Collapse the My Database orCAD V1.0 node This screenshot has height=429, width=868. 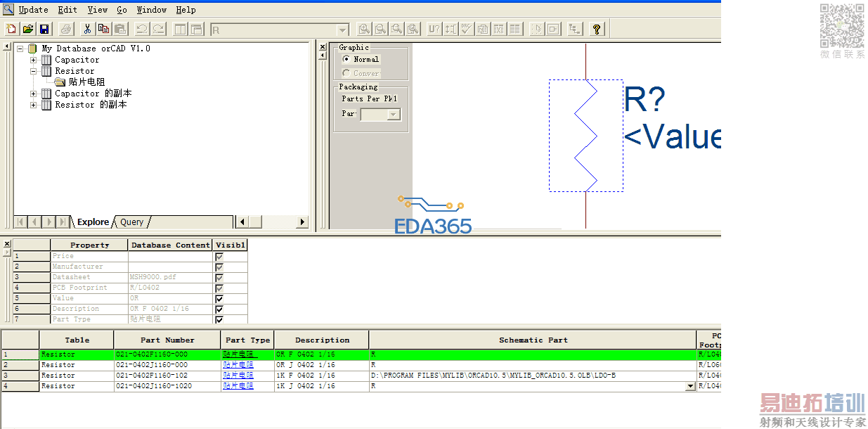(20, 49)
